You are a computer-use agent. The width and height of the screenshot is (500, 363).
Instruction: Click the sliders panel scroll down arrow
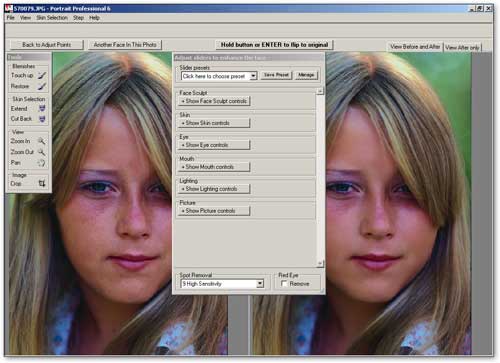pos(320,264)
